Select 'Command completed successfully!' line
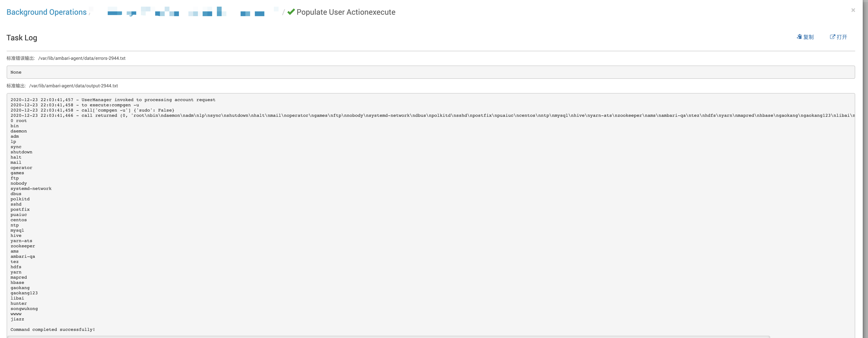 (x=53, y=330)
